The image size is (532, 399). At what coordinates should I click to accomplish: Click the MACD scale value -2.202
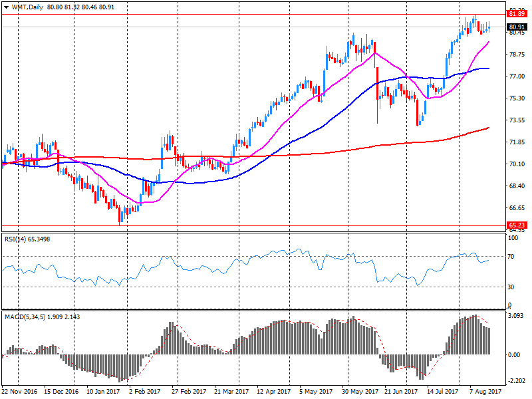coord(517,381)
